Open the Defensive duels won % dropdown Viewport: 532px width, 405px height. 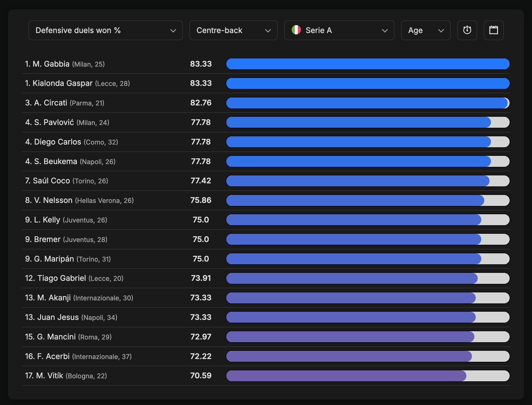pyautogui.click(x=105, y=30)
